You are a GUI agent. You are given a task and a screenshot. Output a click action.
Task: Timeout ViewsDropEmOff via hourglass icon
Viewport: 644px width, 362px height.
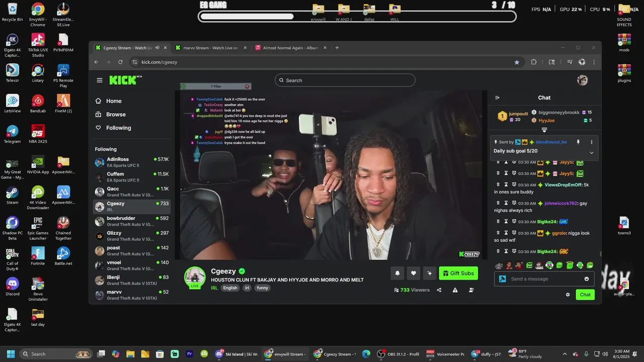point(506,185)
